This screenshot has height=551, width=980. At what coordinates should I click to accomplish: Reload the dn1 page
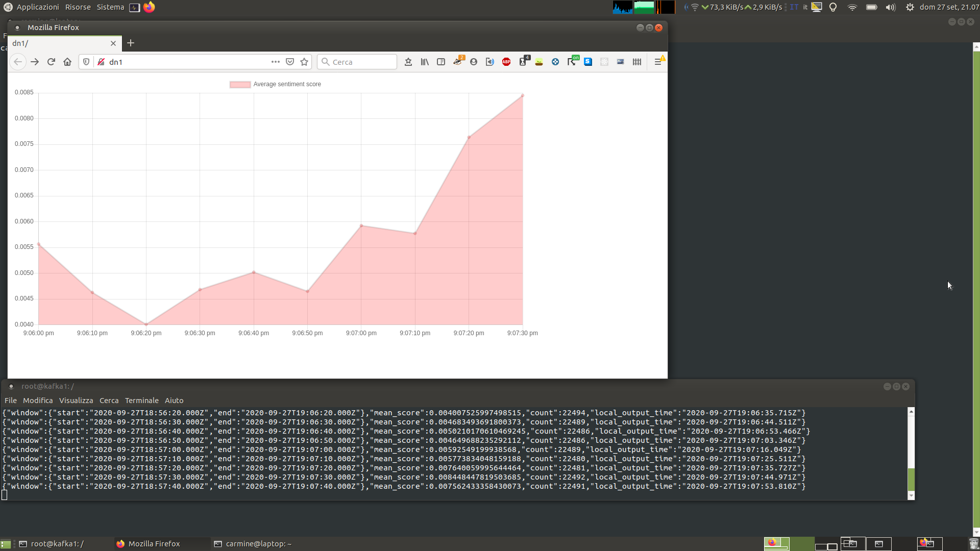[x=51, y=62]
